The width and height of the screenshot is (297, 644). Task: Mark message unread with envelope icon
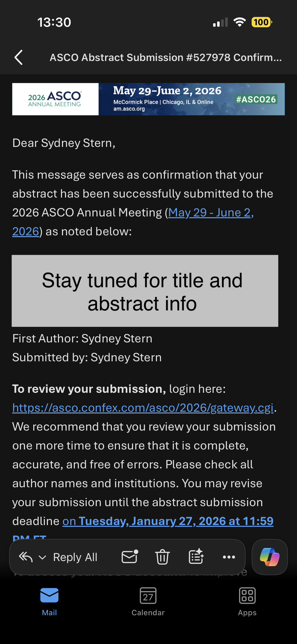pyautogui.click(x=130, y=557)
